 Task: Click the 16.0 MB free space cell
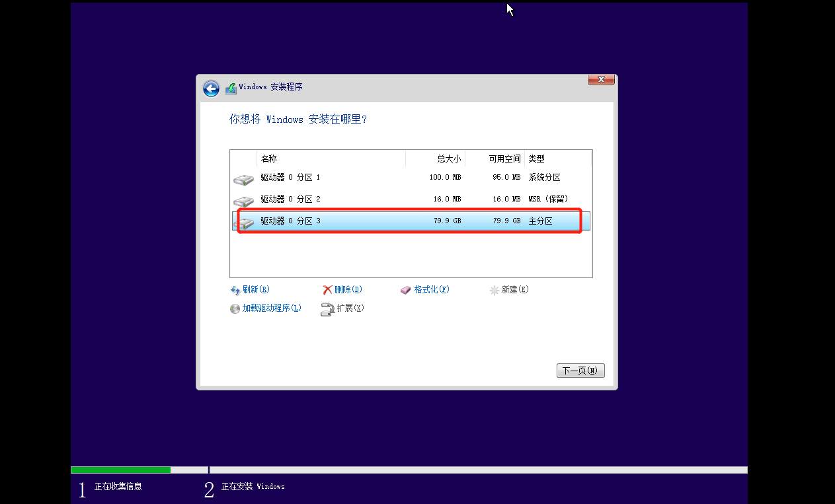(x=506, y=199)
